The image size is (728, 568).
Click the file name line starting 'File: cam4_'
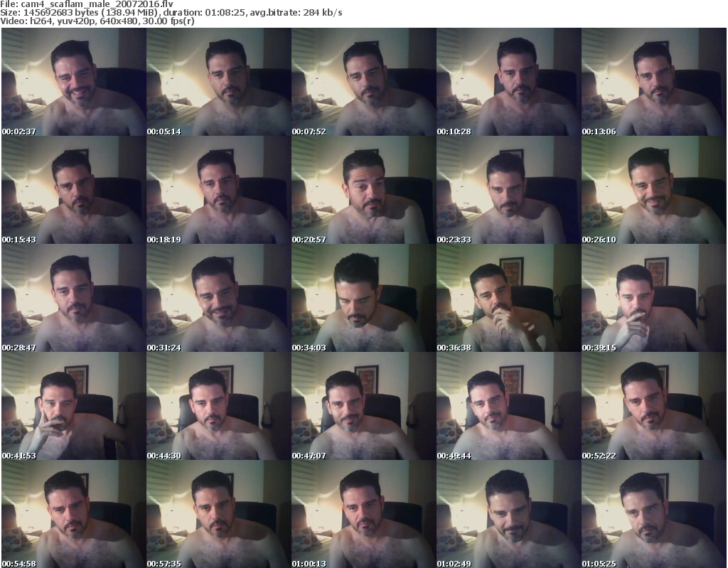point(87,4)
